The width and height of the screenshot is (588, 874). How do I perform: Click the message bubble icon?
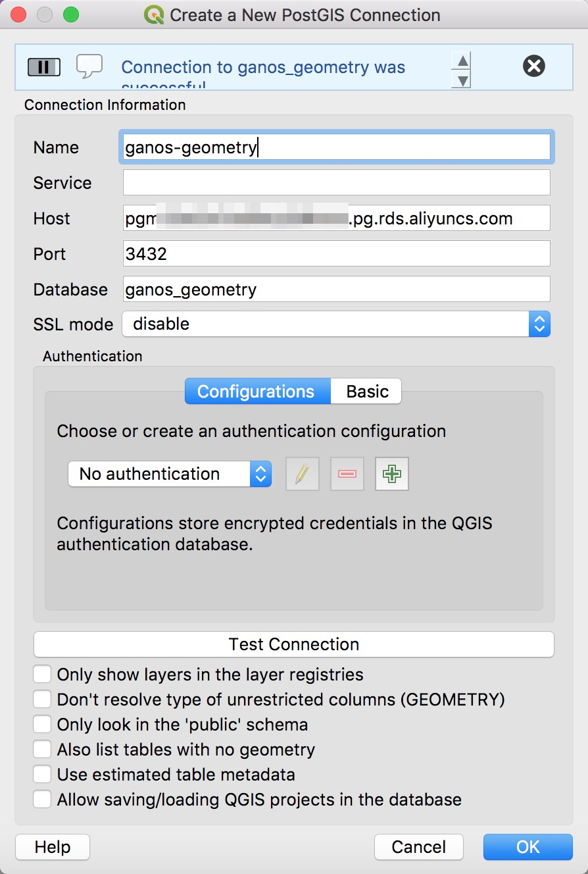coord(89,66)
